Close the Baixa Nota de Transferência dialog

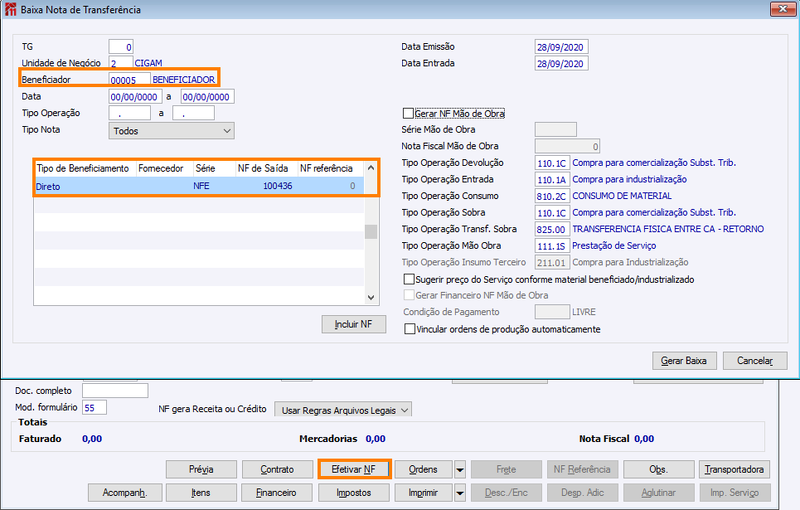tap(782, 9)
